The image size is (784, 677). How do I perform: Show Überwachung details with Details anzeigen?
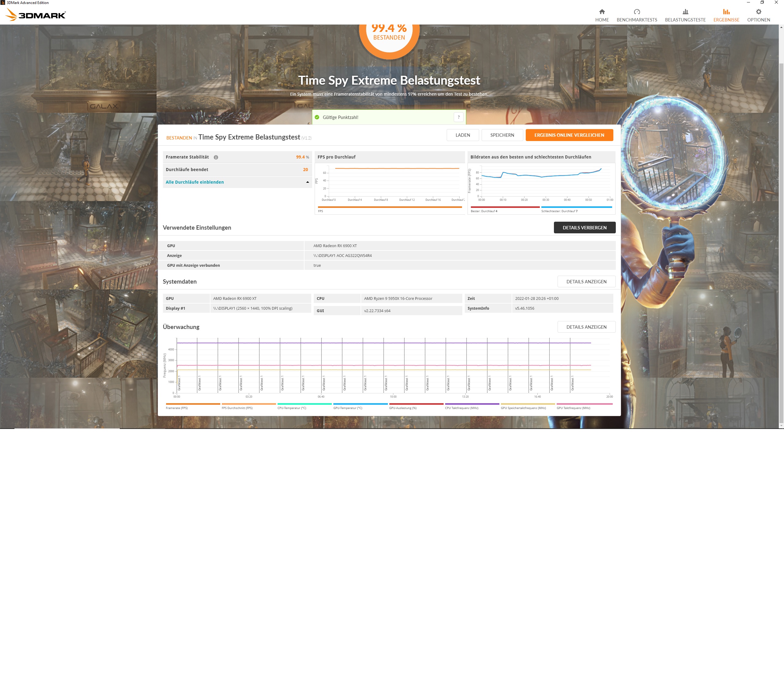[x=586, y=327]
